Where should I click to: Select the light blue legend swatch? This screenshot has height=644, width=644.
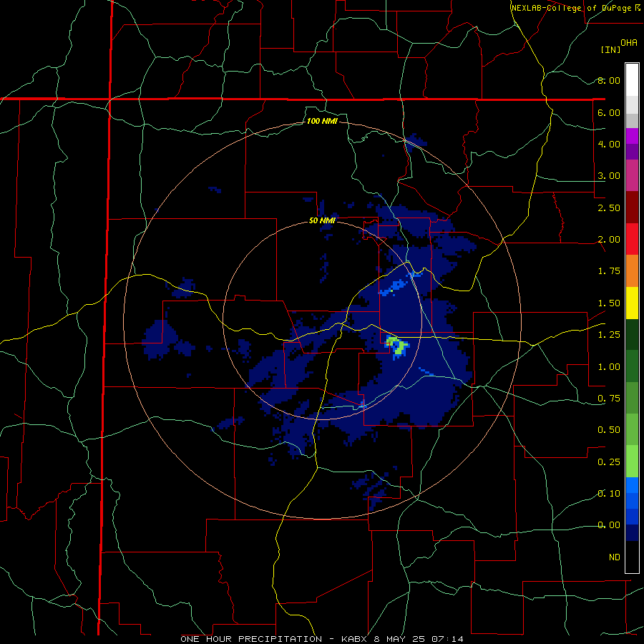click(632, 485)
